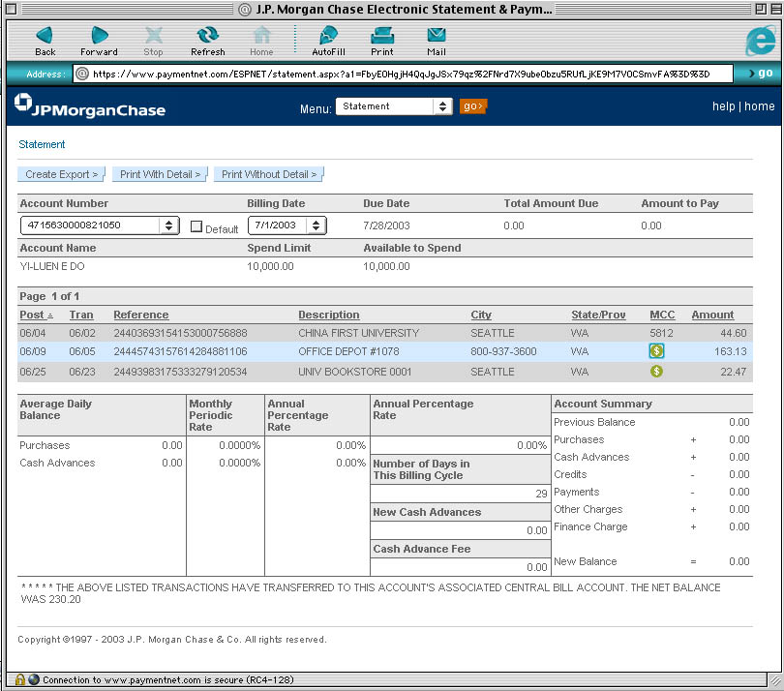Click the due date 7/28/2003

point(386,225)
